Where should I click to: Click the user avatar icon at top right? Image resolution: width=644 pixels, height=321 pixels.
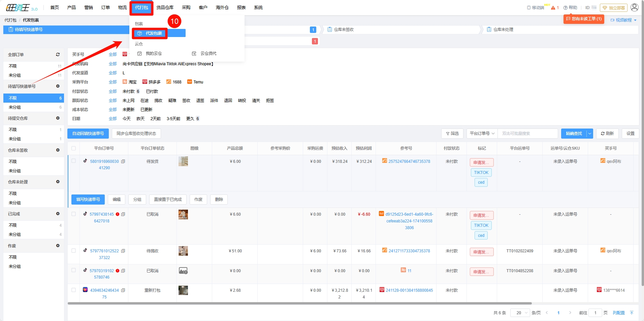coord(634,7)
